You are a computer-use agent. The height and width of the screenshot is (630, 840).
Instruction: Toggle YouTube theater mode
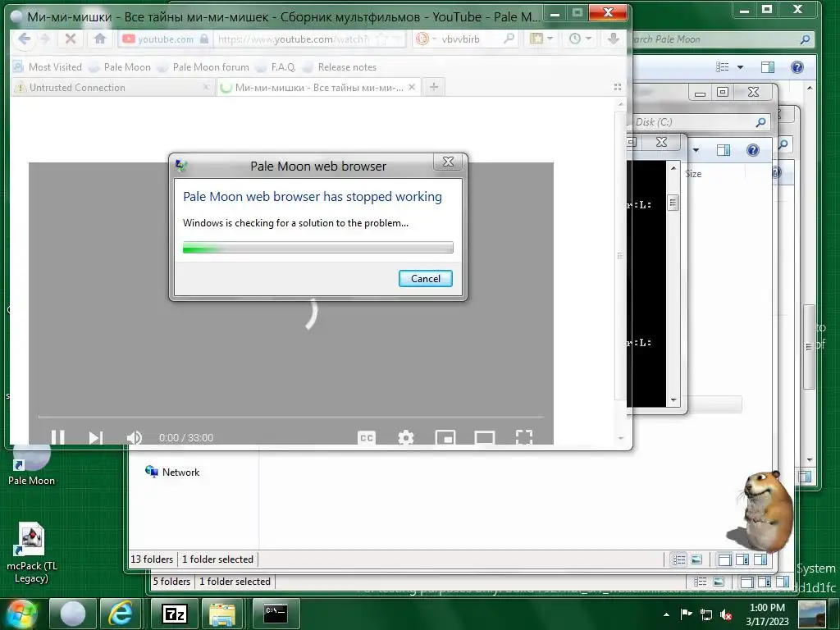484,438
